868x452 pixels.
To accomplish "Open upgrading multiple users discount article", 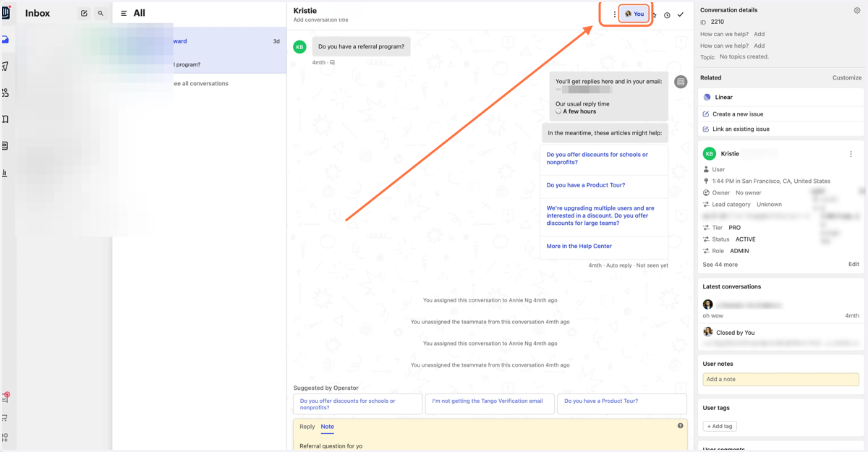I will tap(604, 216).
